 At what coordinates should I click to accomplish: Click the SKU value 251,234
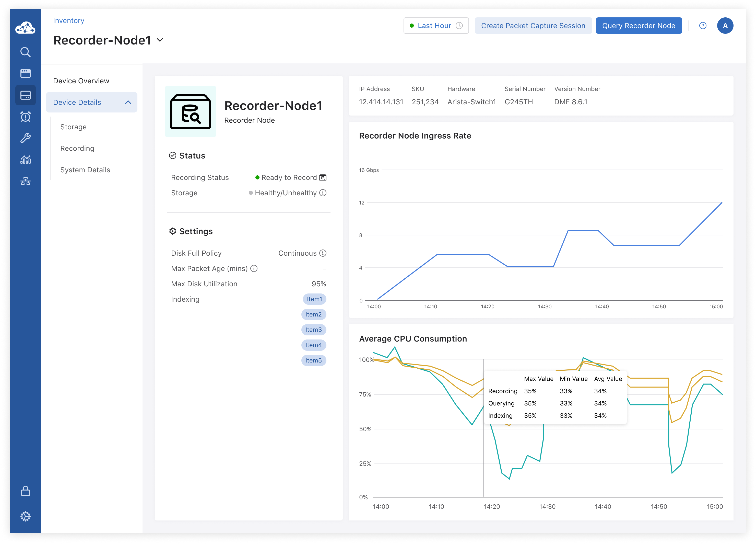425,102
